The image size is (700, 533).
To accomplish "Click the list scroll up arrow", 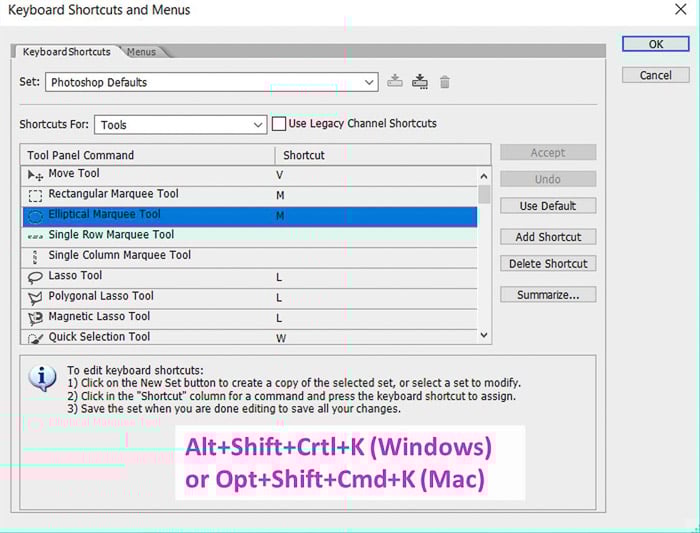I will (x=484, y=176).
